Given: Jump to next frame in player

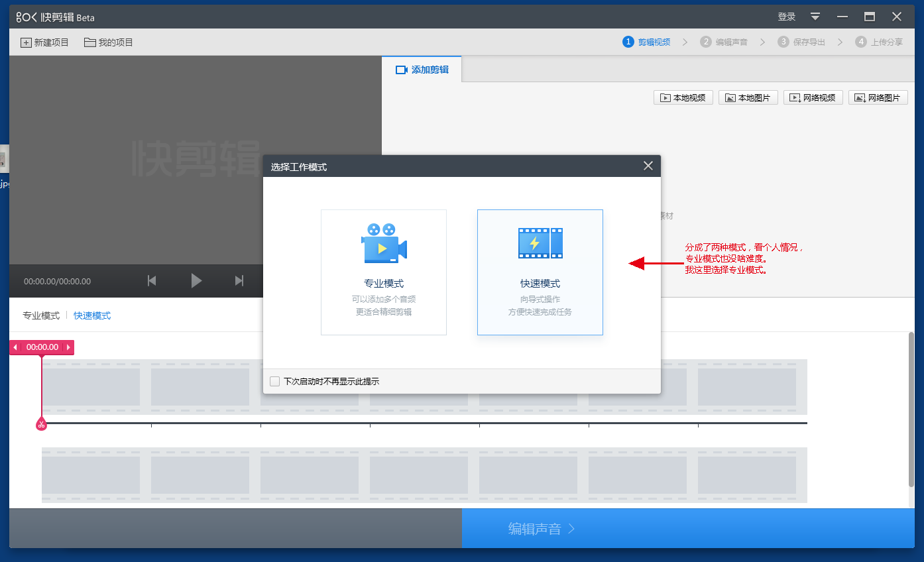Looking at the screenshot, I should [239, 281].
